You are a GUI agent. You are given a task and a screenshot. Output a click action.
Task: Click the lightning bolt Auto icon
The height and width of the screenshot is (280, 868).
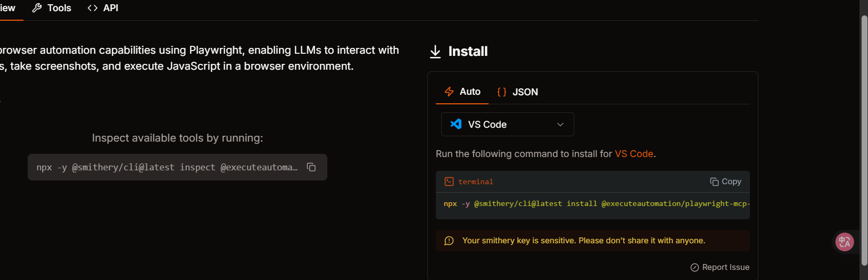(449, 92)
